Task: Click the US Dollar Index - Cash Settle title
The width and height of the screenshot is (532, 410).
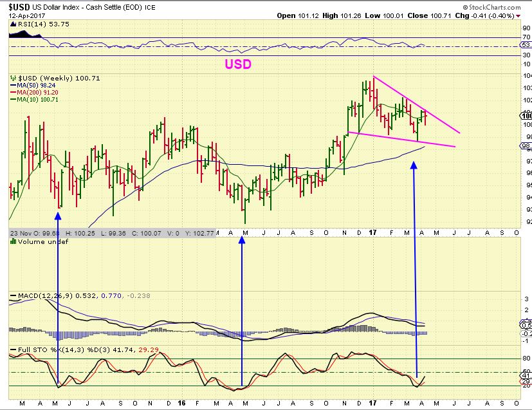Action: pos(87,7)
